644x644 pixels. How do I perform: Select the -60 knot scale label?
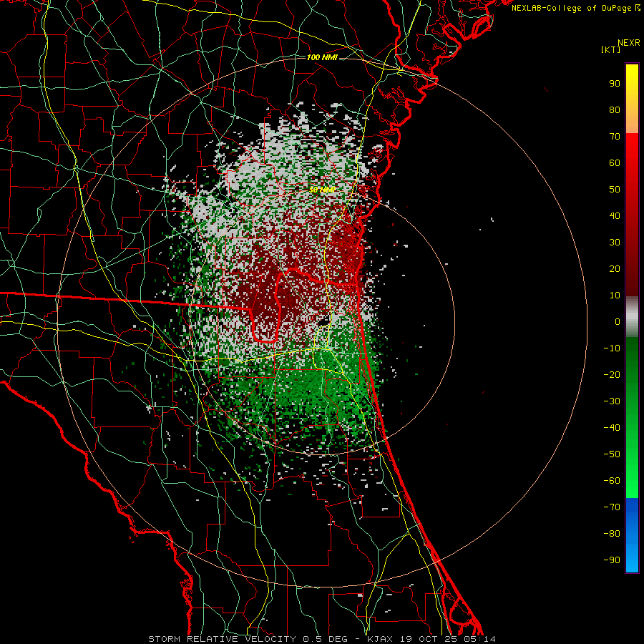pyautogui.click(x=612, y=481)
